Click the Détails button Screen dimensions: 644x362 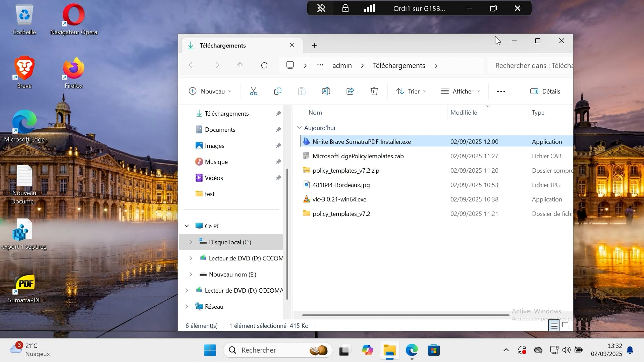545,91
